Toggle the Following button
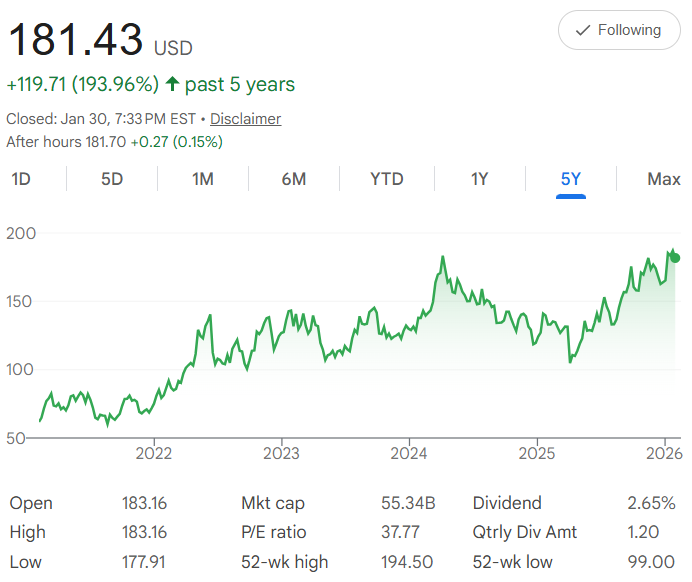 pyautogui.click(x=618, y=30)
